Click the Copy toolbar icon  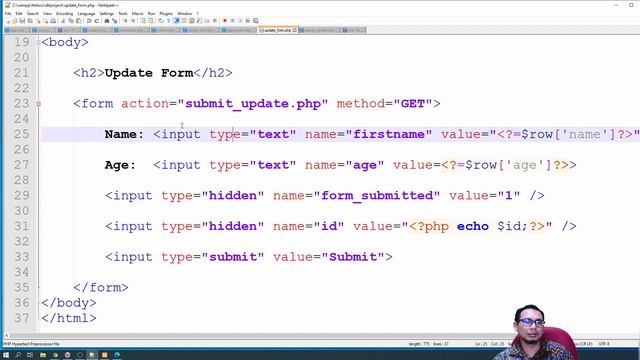coord(71,20)
